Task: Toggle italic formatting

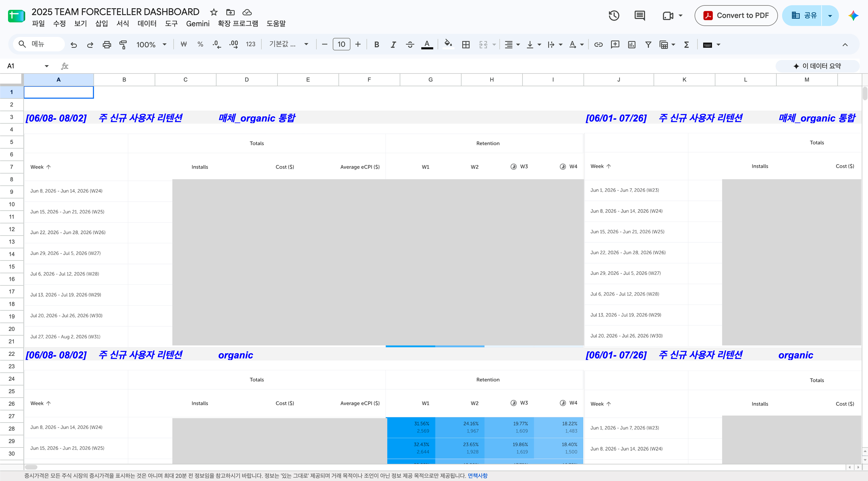Action: coord(393,44)
